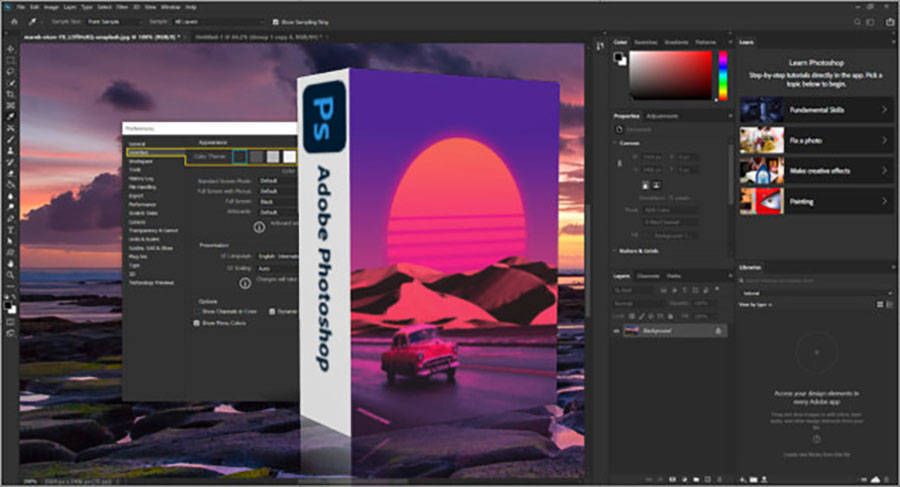Select the Eyedropper tool
This screenshot has width=900, height=487.
[10, 116]
